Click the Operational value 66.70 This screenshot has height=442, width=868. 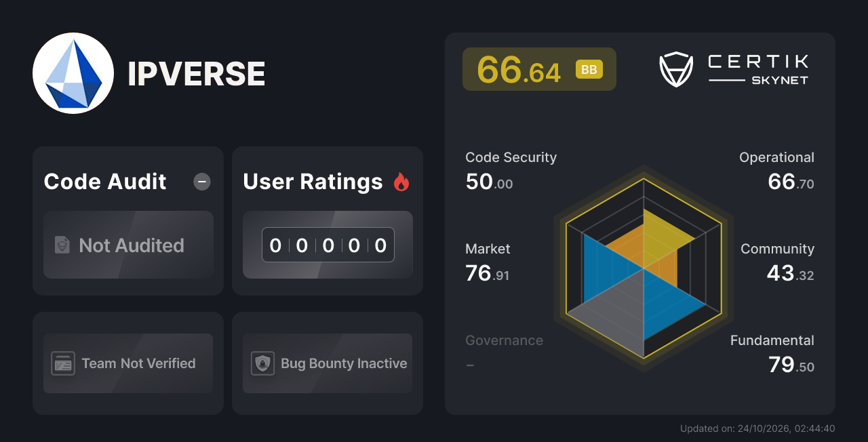pyautogui.click(x=791, y=182)
